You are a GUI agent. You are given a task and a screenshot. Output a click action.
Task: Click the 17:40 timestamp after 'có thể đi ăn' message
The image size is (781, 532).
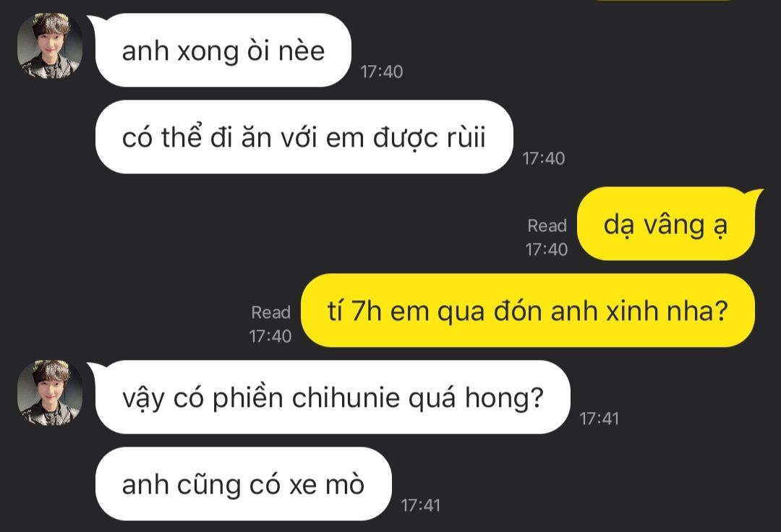[x=543, y=158]
